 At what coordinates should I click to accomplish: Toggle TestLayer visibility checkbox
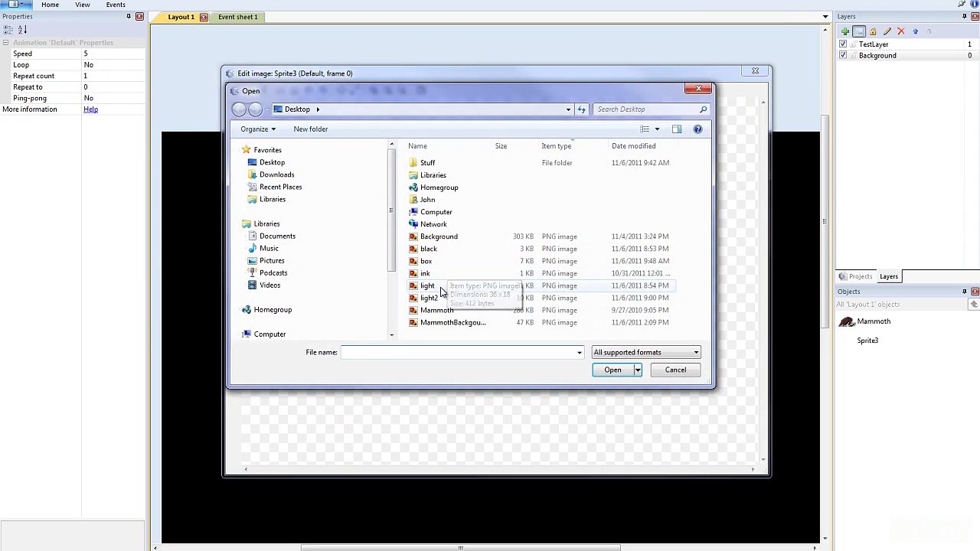coord(843,44)
